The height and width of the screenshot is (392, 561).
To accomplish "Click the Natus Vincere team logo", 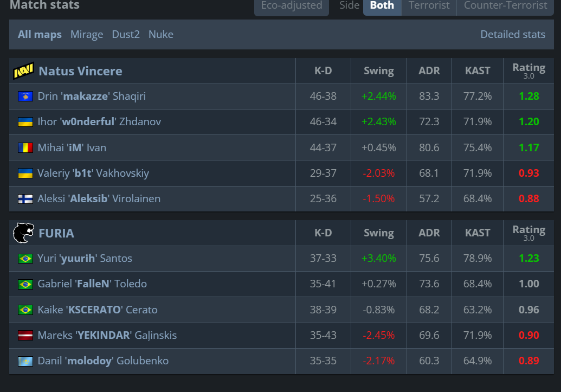I will coord(23,71).
